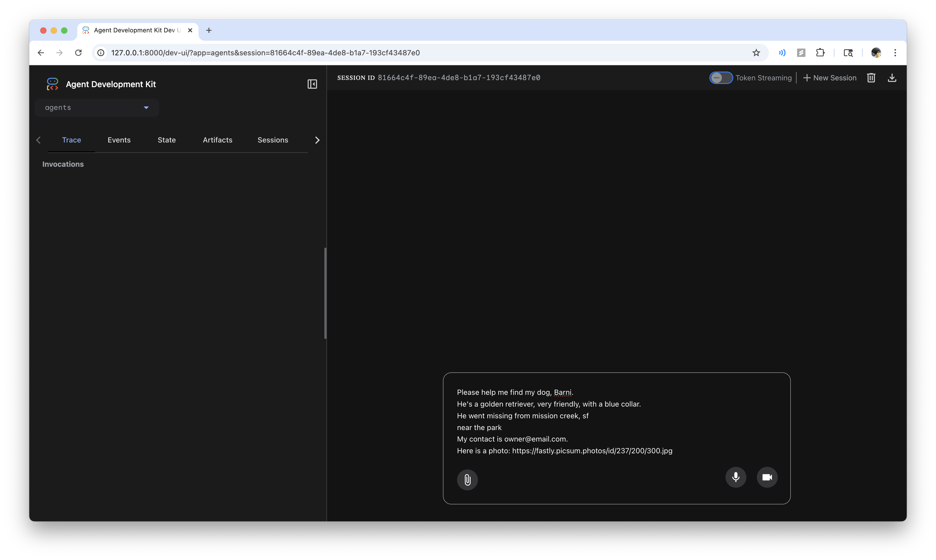The width and height of the screenshot is (936, 560).
Task: Select the State tab
Action: point(167,140)
